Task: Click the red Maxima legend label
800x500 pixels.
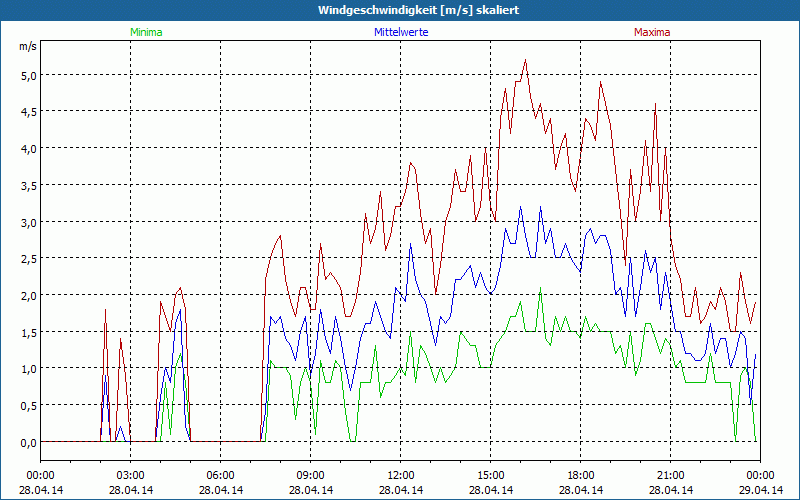Action: click(x=652, y=32)
